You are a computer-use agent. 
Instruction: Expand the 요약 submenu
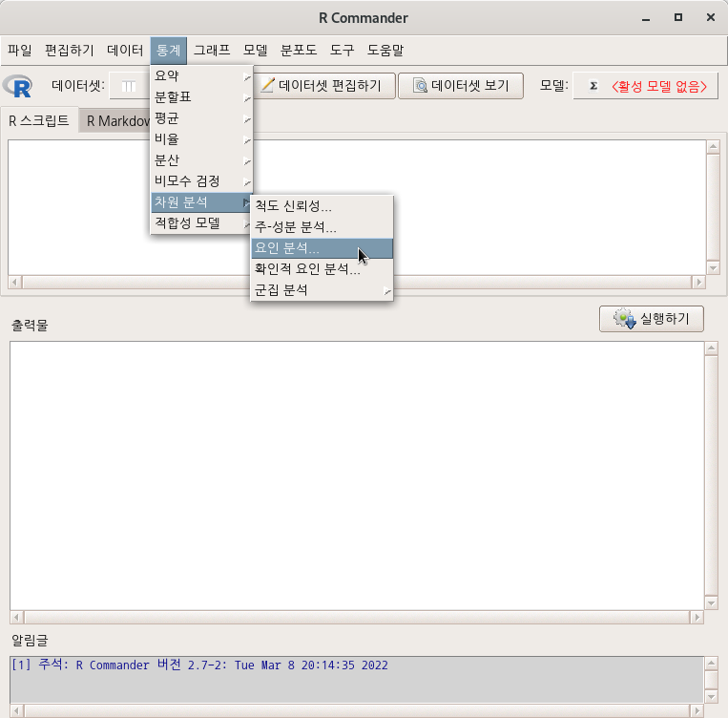[202, 75]
